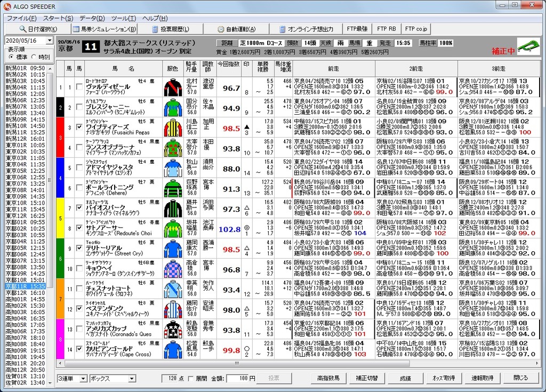The height and width of the screenshot is (392, 546).
Task: Click the jockey silk icon for テリトーリアル
Action: [173, 249]
